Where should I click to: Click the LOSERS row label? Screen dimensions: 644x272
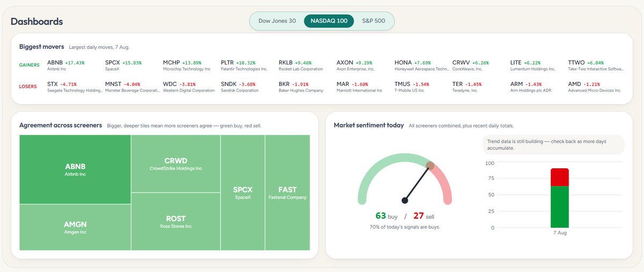(x=28, y=86)
